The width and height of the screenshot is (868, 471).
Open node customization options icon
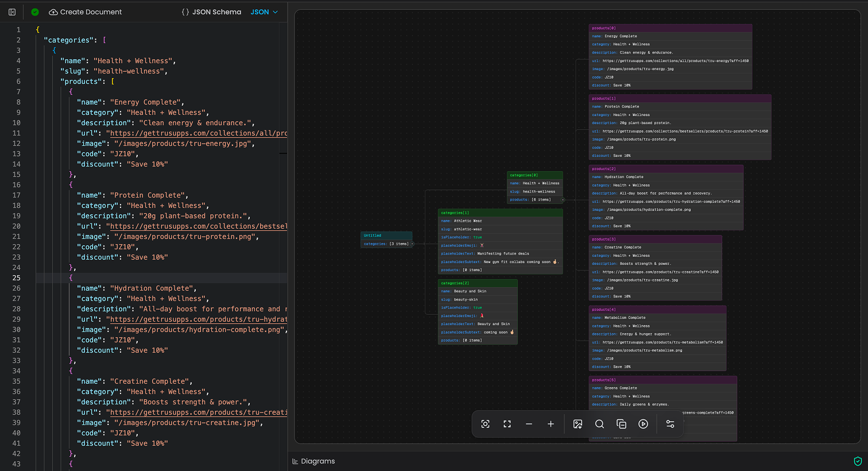(x=670, y=424)
